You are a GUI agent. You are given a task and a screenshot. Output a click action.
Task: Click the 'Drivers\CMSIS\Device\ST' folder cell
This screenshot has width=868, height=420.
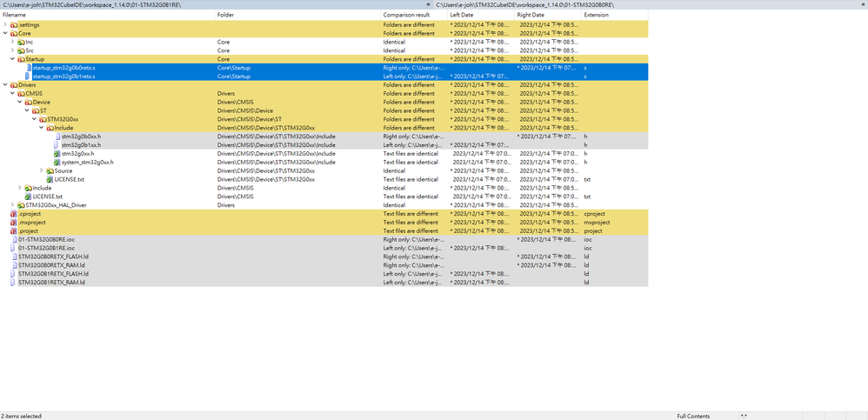coord(249,119)
